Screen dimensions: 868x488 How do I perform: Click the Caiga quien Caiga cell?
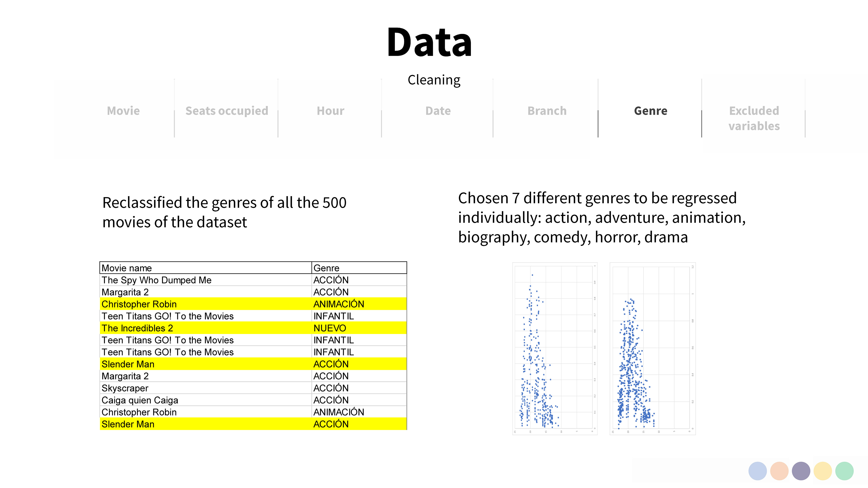tap(205, 400)
